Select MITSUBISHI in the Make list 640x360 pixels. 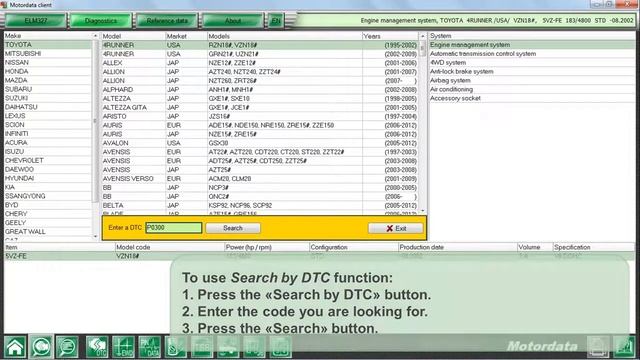pos(48,54)
